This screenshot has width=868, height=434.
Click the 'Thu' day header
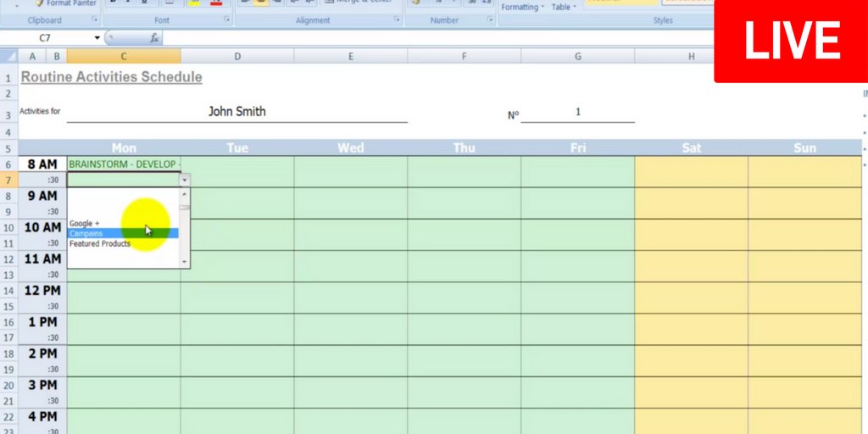click(x=464, y=147)
